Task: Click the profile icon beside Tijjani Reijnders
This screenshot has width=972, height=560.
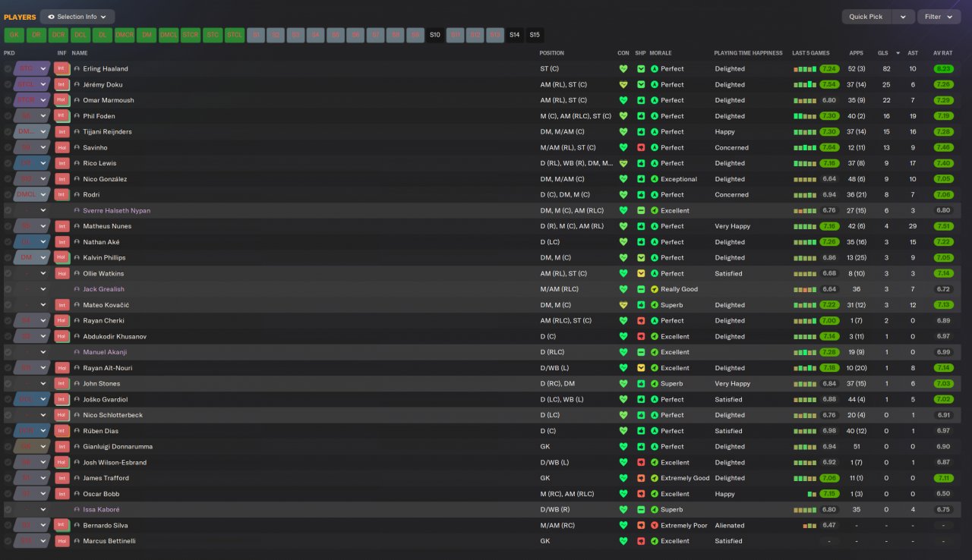Action: pos(77,132)
